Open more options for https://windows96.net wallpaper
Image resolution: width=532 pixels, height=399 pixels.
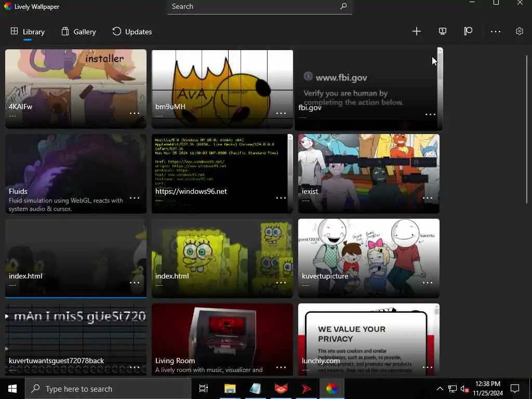(281, 198)
